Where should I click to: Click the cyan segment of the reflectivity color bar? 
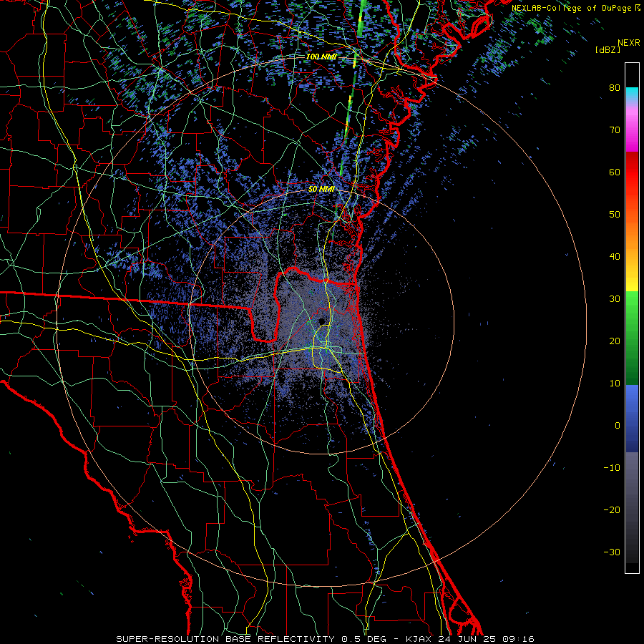click(632, 93)
